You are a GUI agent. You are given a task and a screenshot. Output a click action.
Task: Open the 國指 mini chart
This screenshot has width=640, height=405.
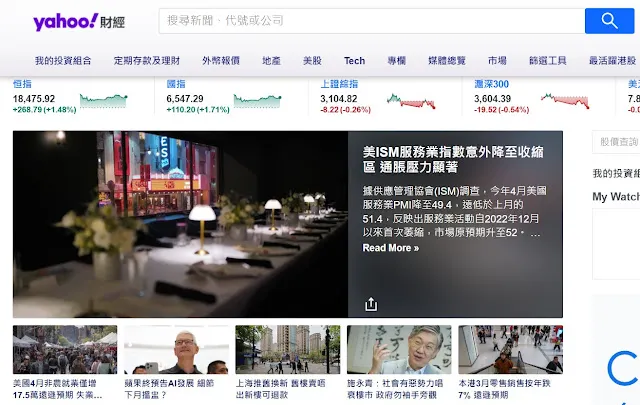point(257,101)
